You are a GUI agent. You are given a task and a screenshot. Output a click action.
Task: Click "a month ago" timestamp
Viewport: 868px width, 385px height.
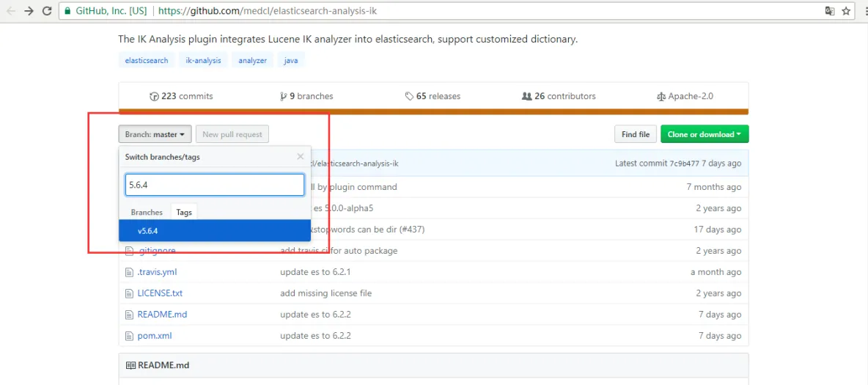(716, 272)
